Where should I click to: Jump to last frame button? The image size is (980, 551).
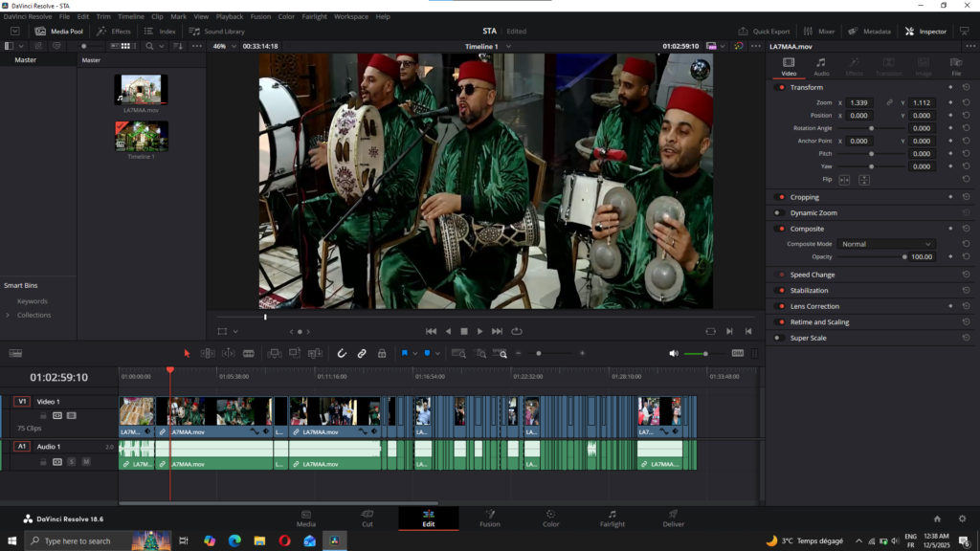[x=497, y=331]
